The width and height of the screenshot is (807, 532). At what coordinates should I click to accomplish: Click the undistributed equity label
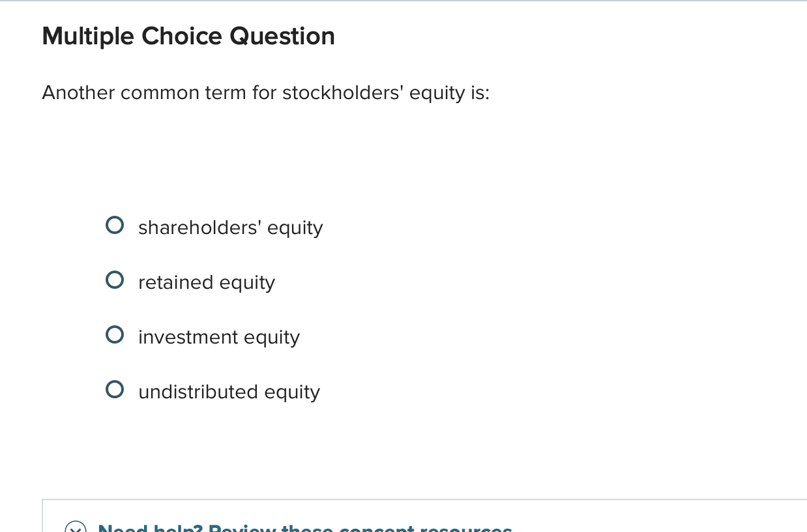click(x=229, y=391)
